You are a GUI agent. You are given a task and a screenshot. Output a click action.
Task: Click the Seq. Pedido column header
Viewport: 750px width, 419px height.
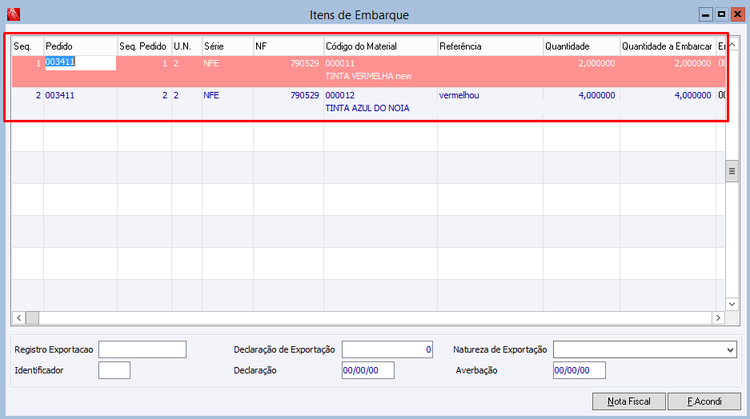click(144, 46)
